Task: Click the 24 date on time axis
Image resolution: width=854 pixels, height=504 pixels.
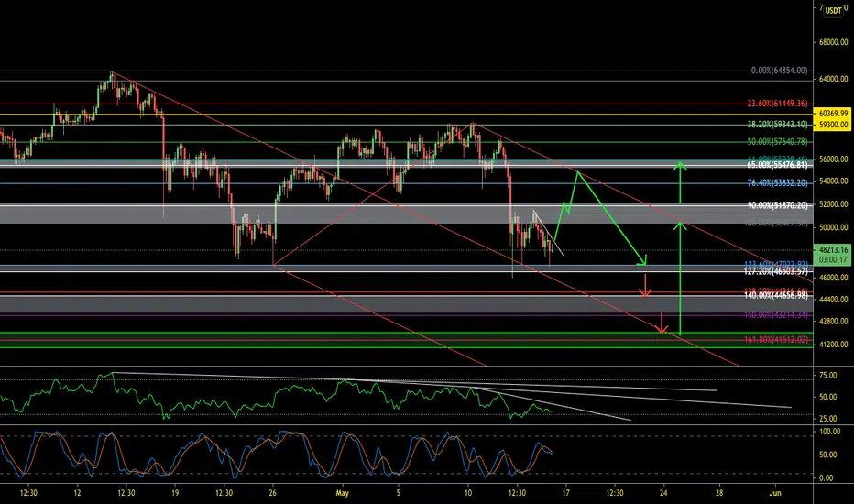Action: [663, 493]
